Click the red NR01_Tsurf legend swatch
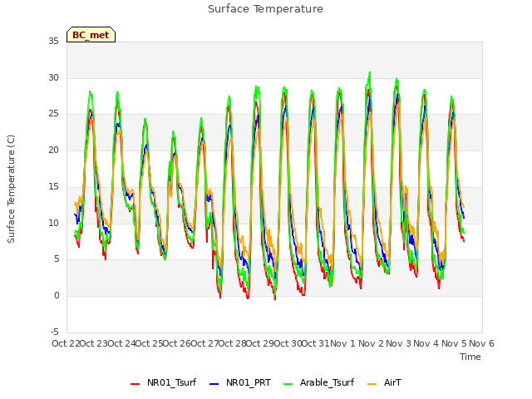 click(x=135, y=384)
